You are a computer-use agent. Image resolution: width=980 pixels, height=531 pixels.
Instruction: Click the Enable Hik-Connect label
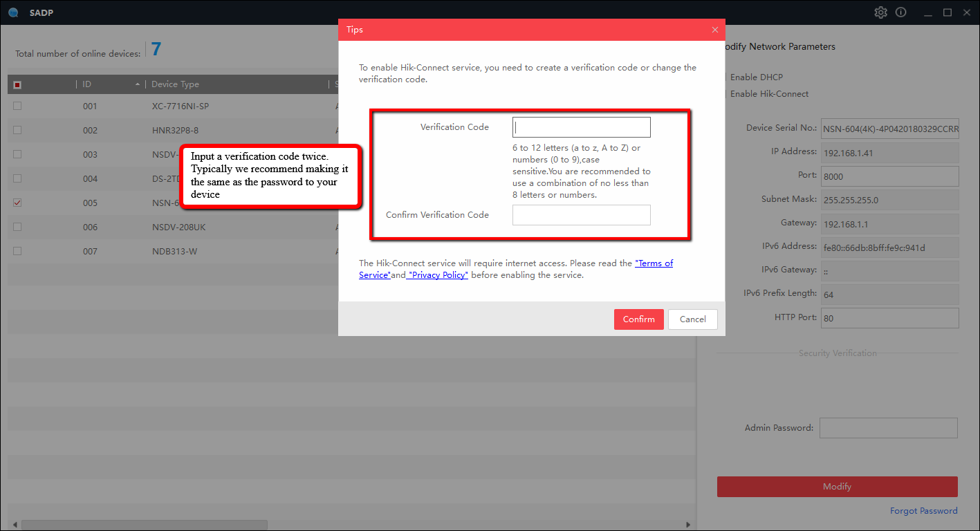(770, 94)
